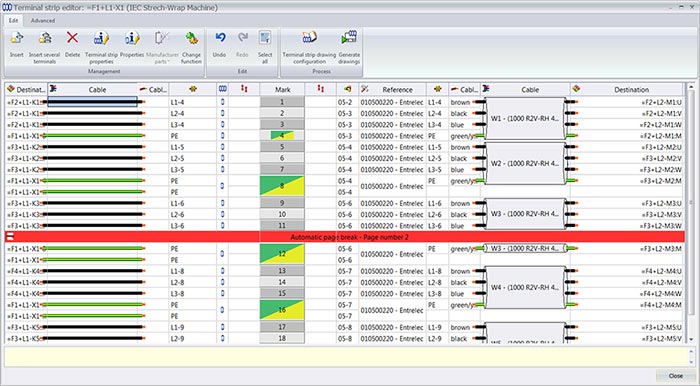Click the left Cable column header

tap(92, 89)
